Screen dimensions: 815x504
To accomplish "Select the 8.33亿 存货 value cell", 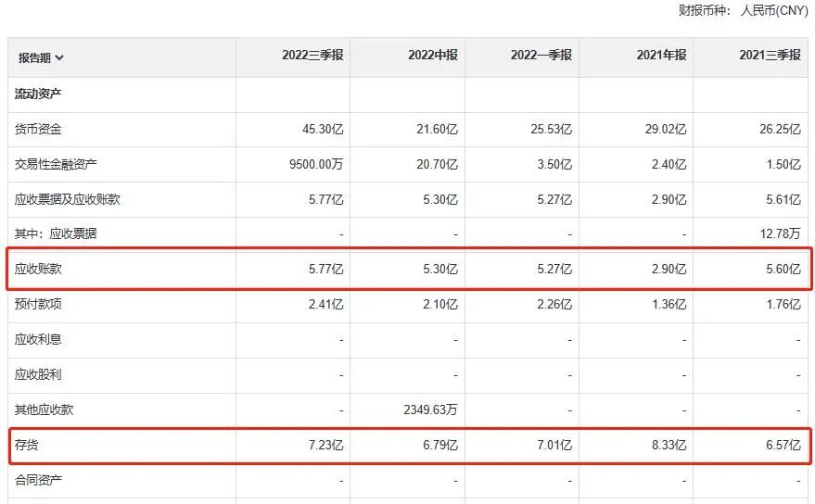I will point(668,446).
